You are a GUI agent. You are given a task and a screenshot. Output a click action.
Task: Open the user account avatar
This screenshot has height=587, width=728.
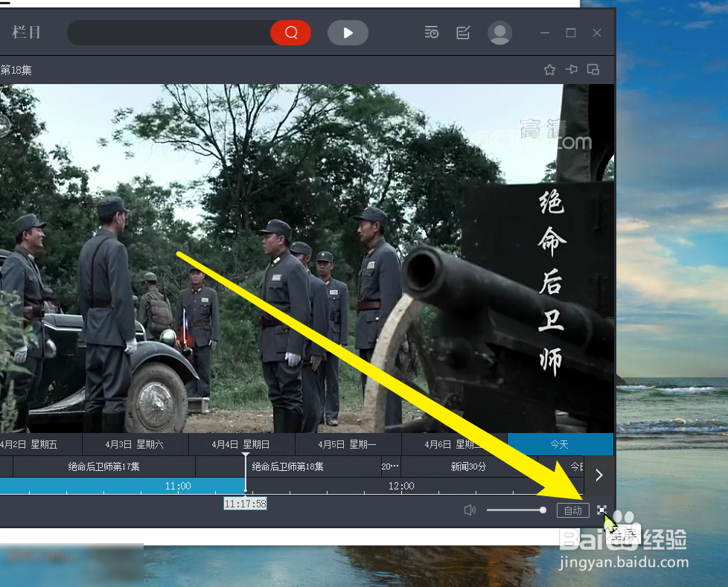(499, 33)
